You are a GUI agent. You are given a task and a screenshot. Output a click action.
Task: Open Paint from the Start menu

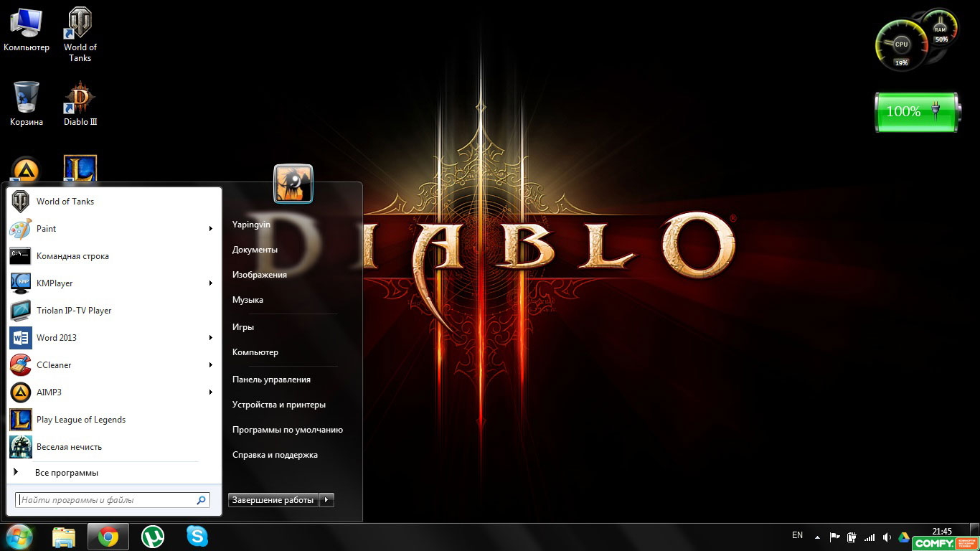point(113,229)
